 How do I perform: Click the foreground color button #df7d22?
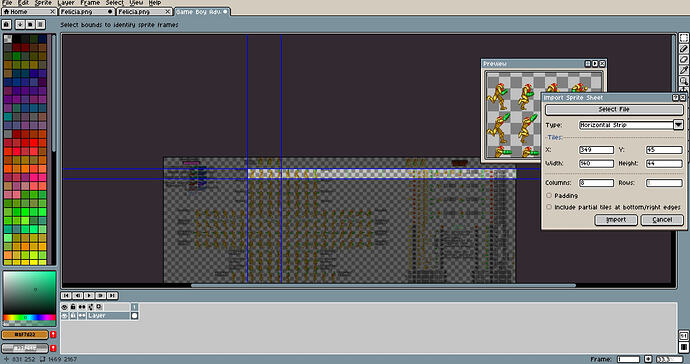(25, 335)
